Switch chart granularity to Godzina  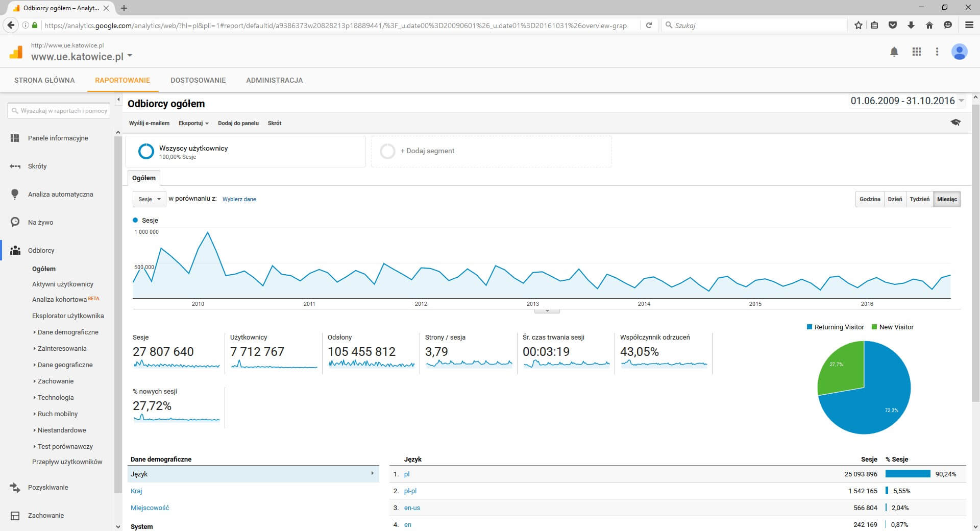pyautogui.click(x=870, y=199)
